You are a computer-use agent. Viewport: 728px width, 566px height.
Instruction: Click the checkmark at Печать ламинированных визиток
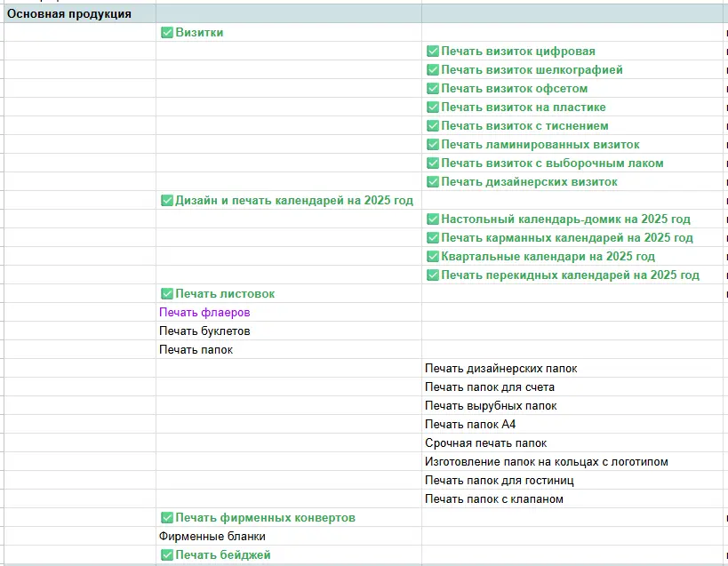coord(433,145)
